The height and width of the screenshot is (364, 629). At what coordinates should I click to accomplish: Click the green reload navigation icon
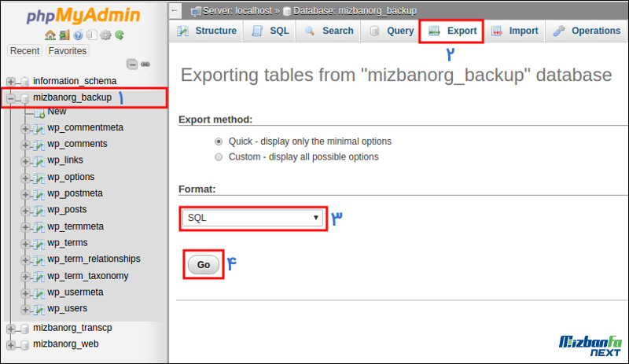click(x=119, y=35)
